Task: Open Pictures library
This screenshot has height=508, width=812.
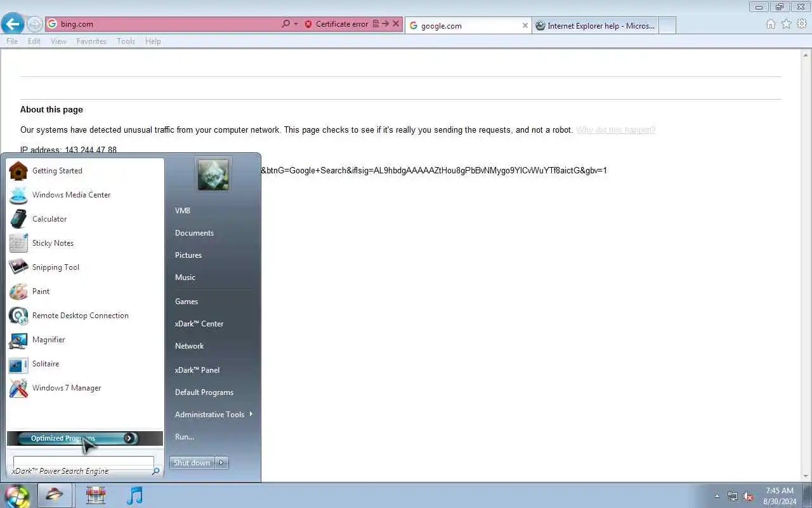Action: point(213,255)
